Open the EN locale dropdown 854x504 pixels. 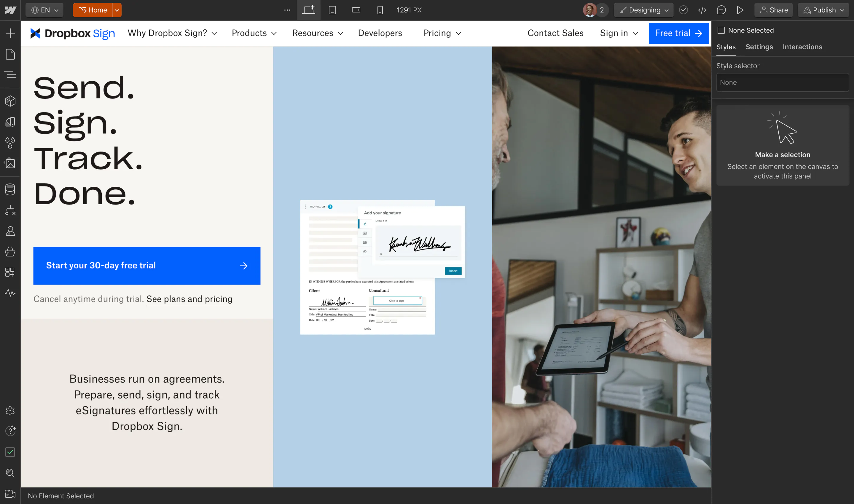[44, 10]
